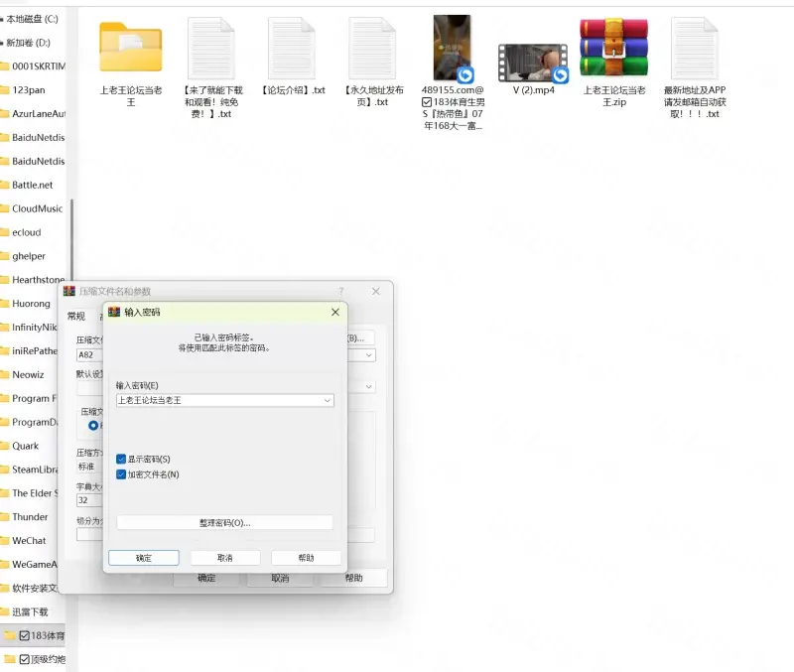Open the yellow folder icon in file pane

(x=131, y=47)
